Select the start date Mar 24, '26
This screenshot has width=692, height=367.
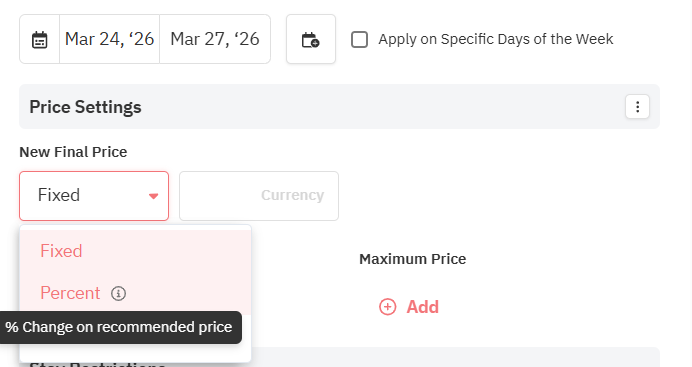coord(109,39)
